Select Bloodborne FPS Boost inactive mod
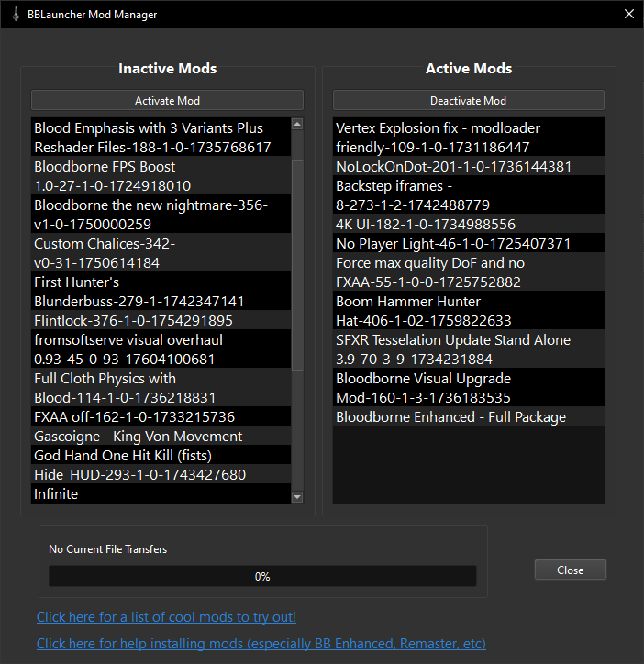Screen dimensions: 644x664 click(x=161, y=176)
